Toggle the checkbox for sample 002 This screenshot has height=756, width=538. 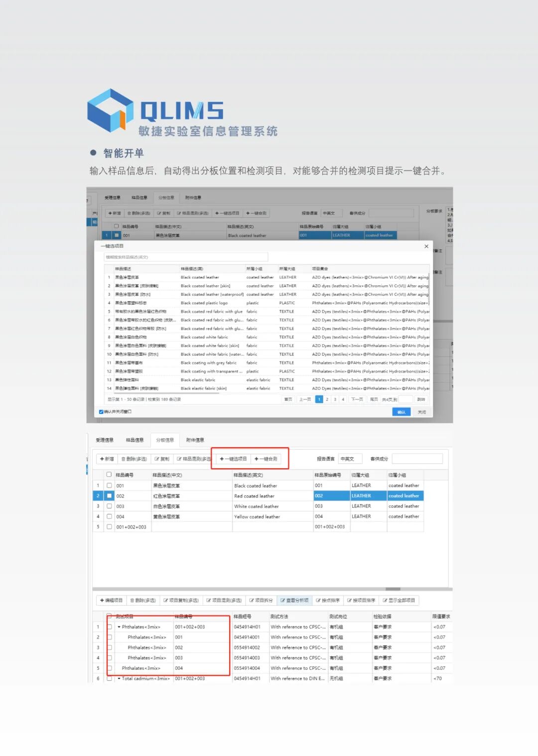[109, 496]
